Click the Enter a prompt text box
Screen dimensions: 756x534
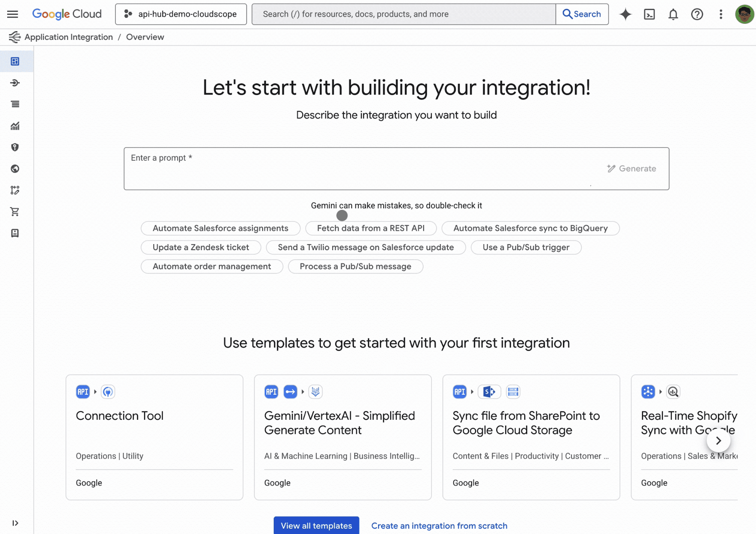click(x=396, y=169)
